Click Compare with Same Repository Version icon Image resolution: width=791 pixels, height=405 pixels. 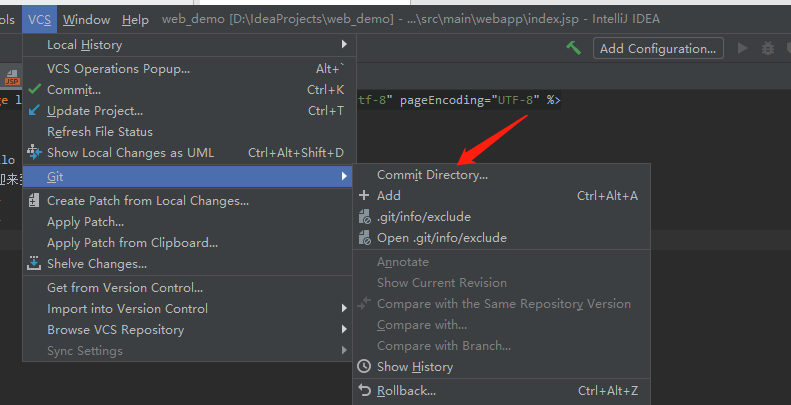[x=364, y=303]
